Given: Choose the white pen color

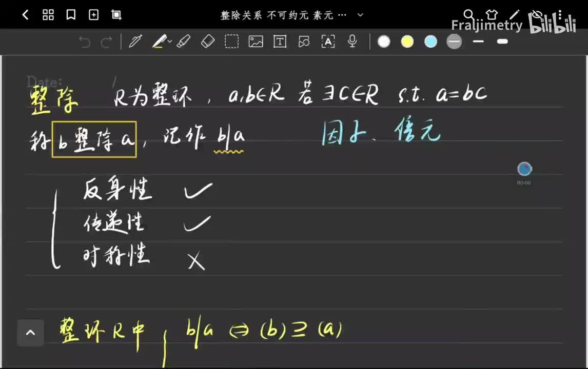Looking at the screenshot, I should coord(384,42).
